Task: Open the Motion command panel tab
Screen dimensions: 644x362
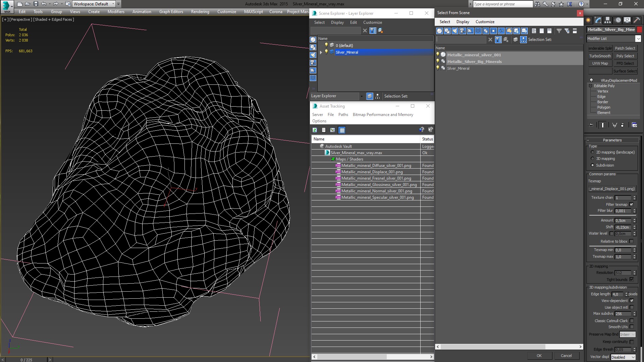Action: coord(618,20)
